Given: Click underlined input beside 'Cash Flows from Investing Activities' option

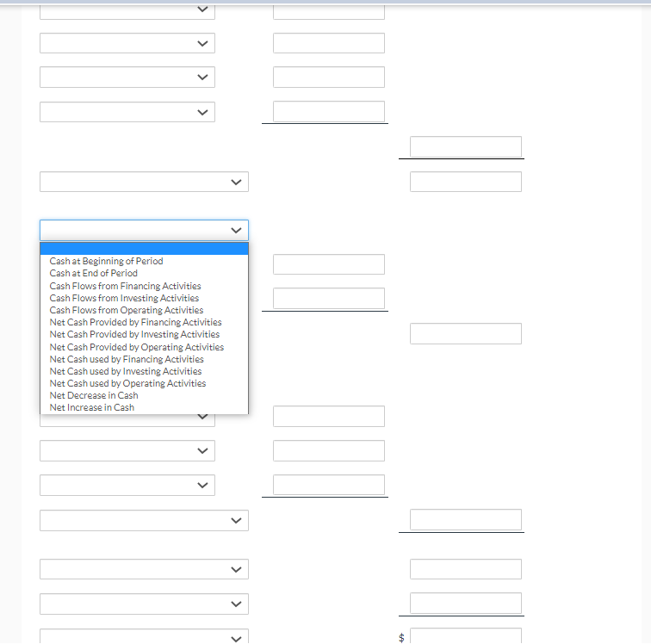Looking at the screenshot, I should (329, 298).
